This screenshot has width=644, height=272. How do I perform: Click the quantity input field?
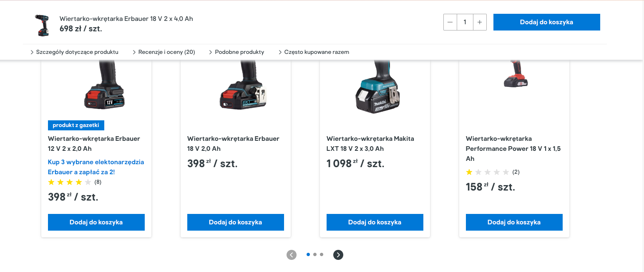465,22
